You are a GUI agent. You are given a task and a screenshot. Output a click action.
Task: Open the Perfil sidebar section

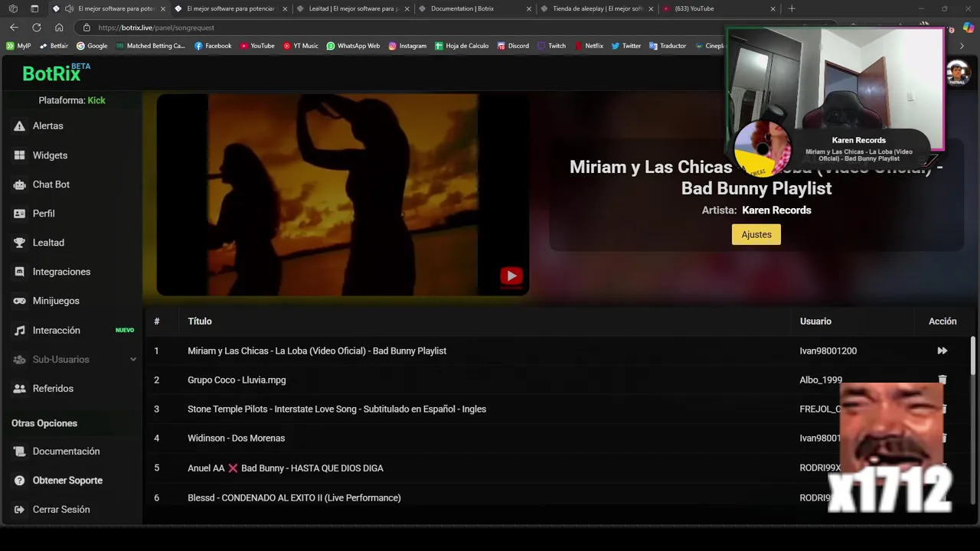(x=43, y=214)
